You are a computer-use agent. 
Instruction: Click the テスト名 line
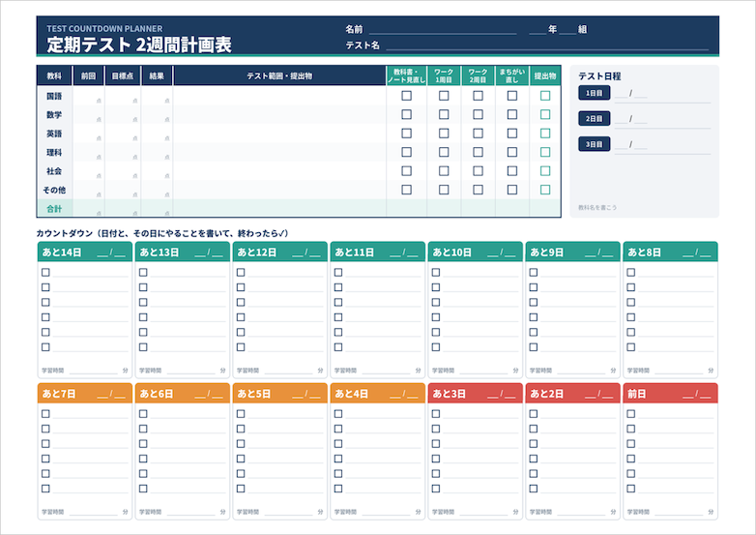547,45
